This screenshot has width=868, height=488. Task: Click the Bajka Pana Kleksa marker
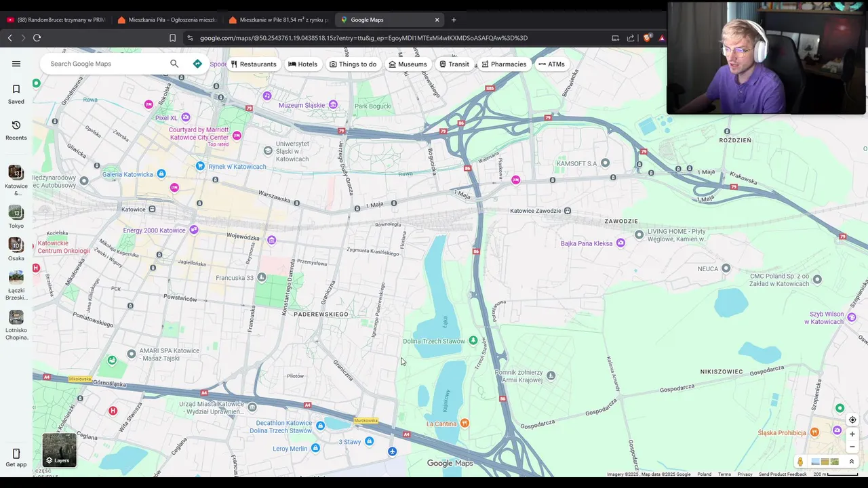pos(620,243)
